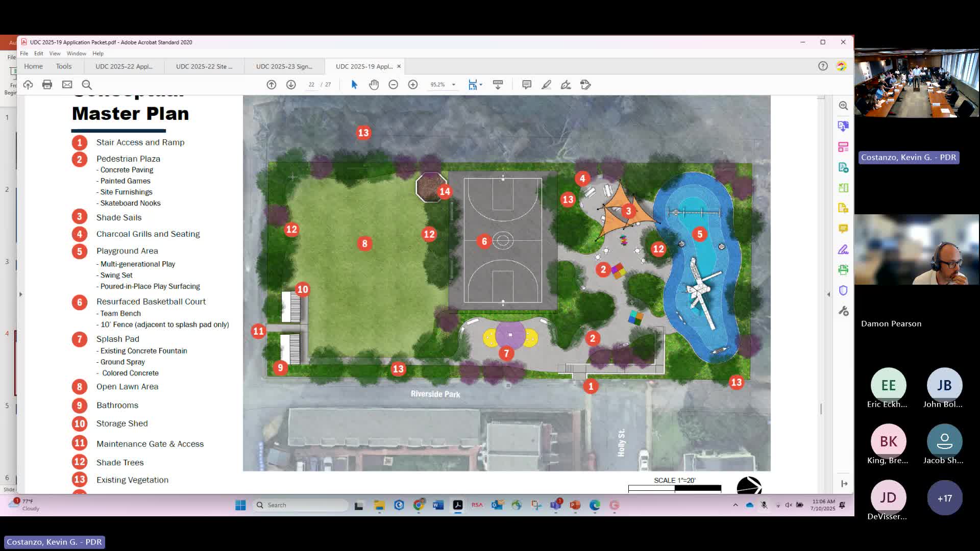980x551 pixels.
Task: Click the taskbar Search box
Action: point(301,505)
